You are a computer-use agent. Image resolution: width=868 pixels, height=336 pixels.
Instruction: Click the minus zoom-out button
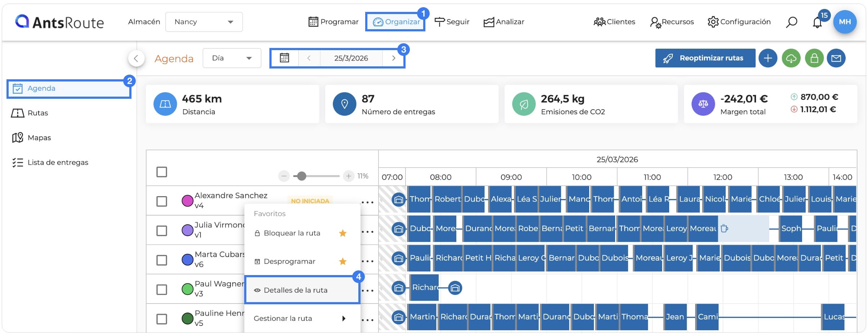tap(284, 176)
